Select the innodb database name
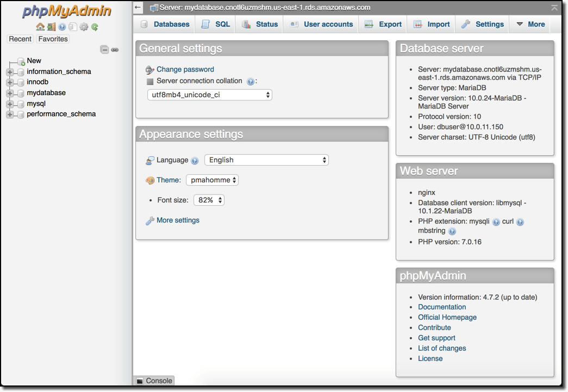The height and width of the screenshot is (392, 568). pyautogui.click(x=38, y=82)
